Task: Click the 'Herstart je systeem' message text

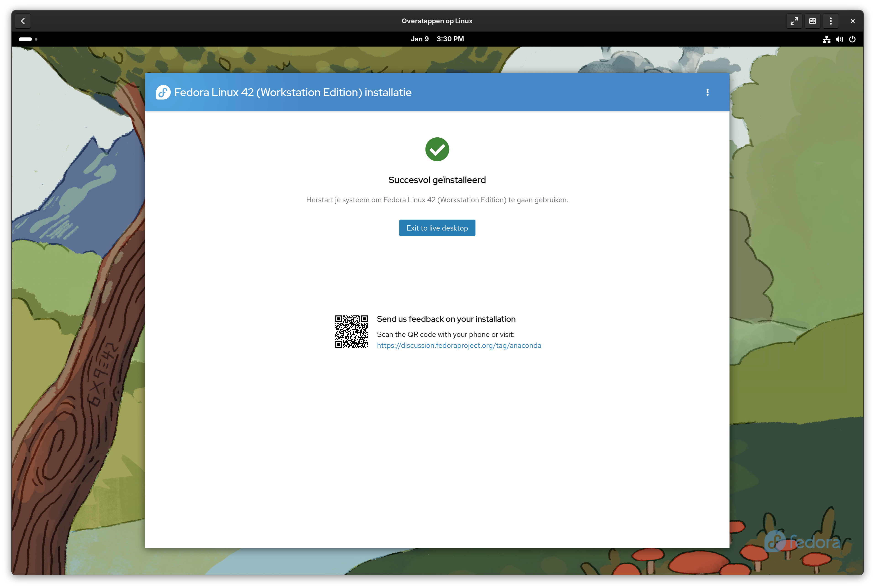Action: (x=437, y=200)
